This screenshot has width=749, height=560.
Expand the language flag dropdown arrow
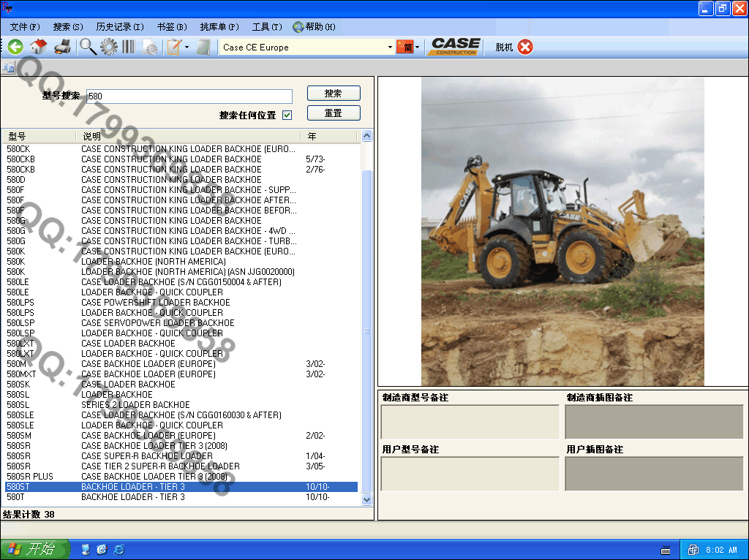coord(417,48)
